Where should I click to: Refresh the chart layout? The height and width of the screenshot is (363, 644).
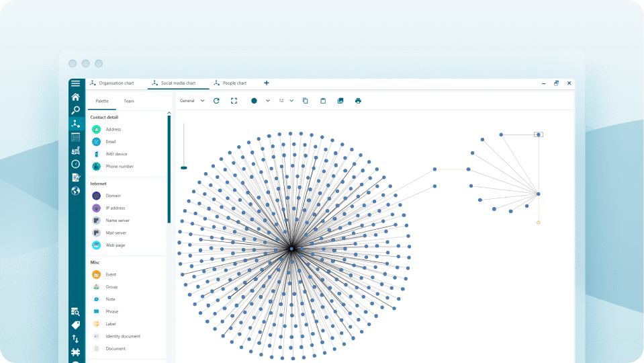[x=216, y=101]
